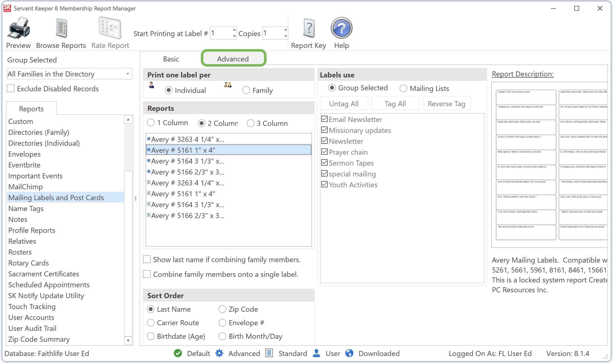
Task: Select the Family radio button
Action: coord(246,91)
